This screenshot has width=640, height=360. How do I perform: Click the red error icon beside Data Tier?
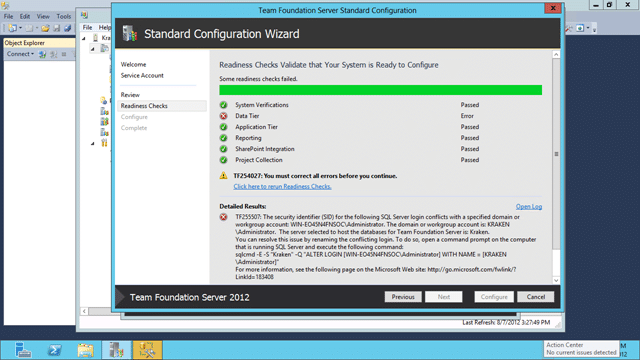(223, 116)
